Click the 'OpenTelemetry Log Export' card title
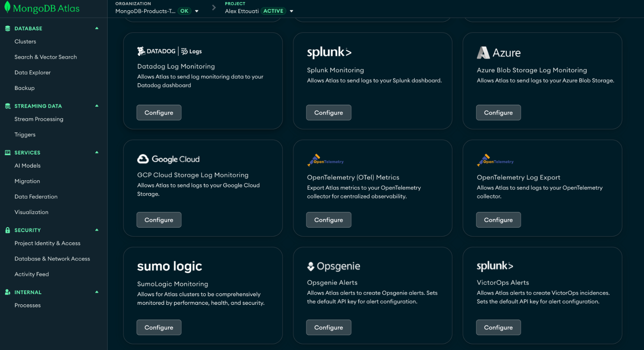 coord(518,177)
